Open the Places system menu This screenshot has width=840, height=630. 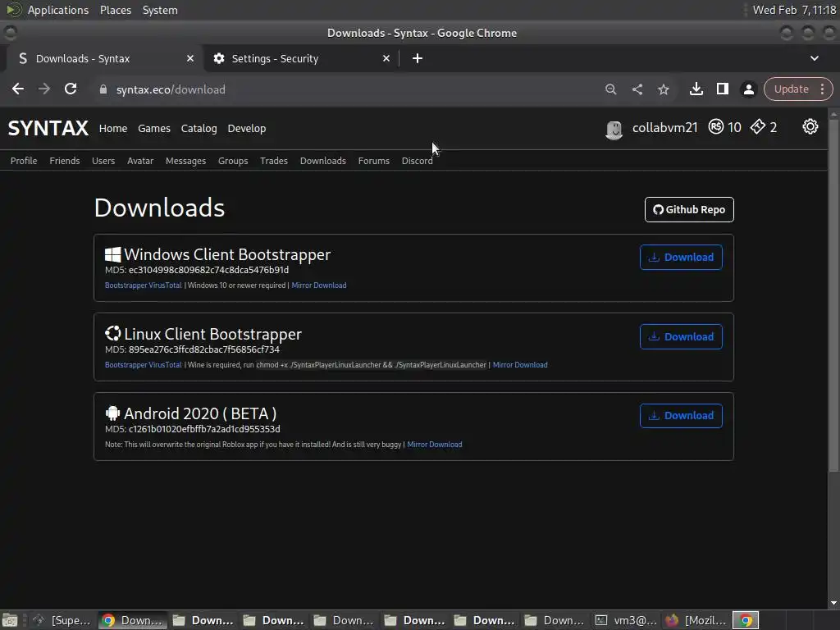(116, 10)
